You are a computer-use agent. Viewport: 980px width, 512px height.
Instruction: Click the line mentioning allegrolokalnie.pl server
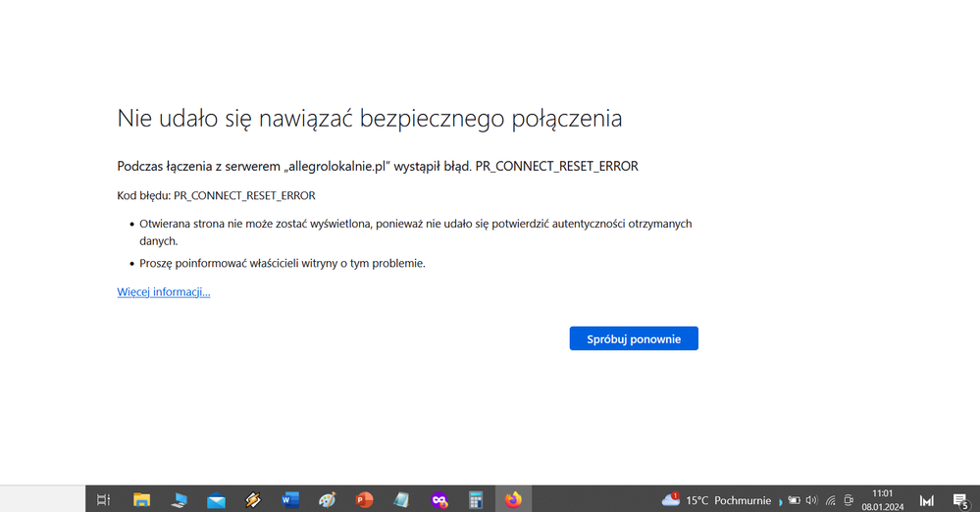click(x=378, y=167)
